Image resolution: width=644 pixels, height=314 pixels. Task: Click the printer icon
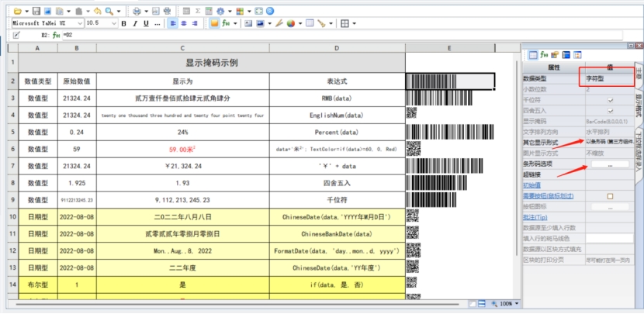click(x=137, y=11)
